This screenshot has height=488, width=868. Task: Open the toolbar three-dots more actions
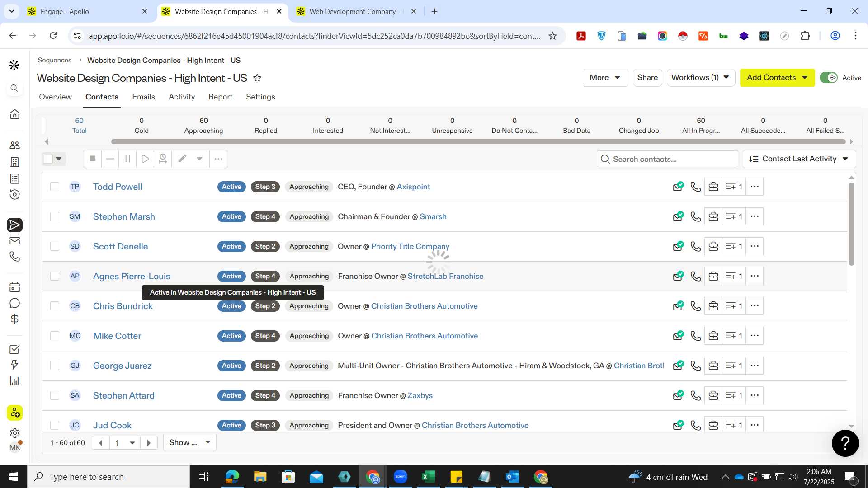[x=218, y=159]
